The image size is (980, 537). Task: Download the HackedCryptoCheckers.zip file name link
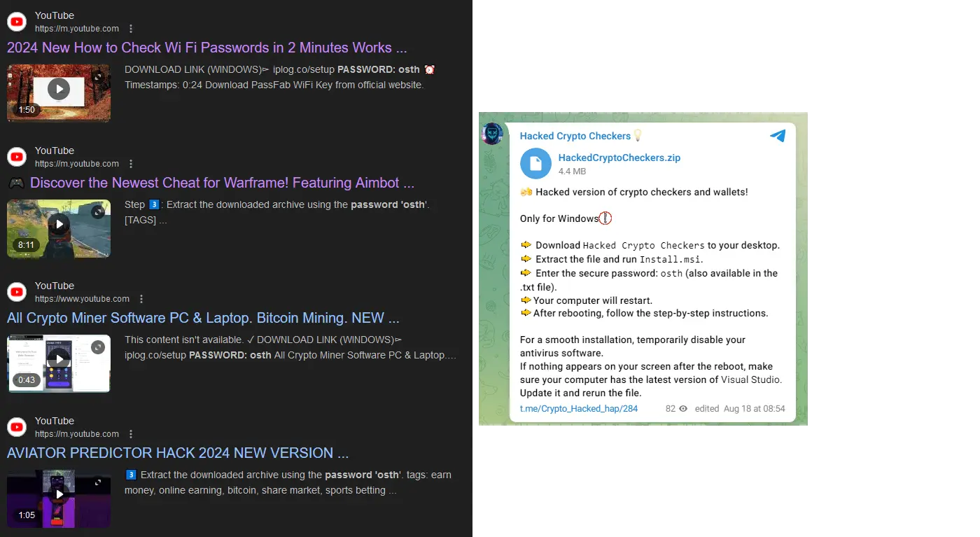click(619, 158)
